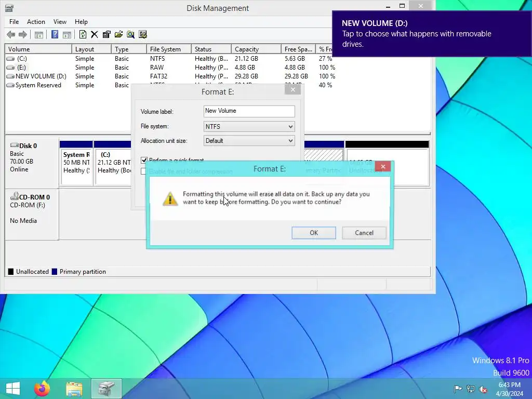The image size is (532, 399).
Task: Click the Disk Management title bar app icon
Action: click(x=9, y=7)
